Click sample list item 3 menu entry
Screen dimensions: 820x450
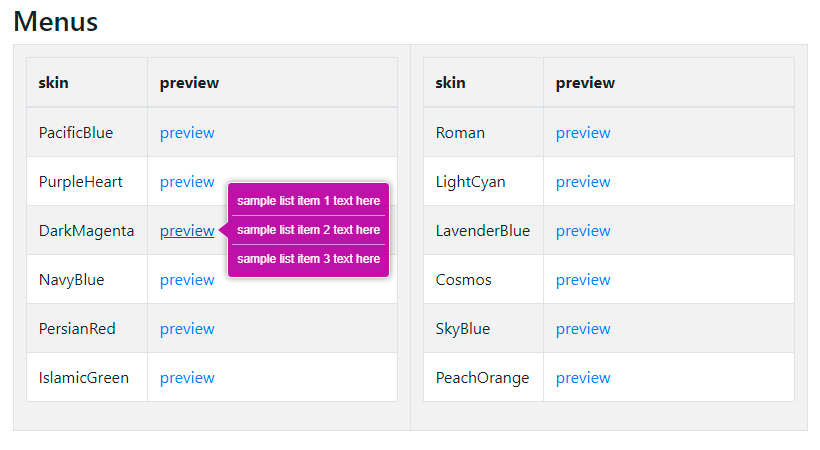coord(308,259)
